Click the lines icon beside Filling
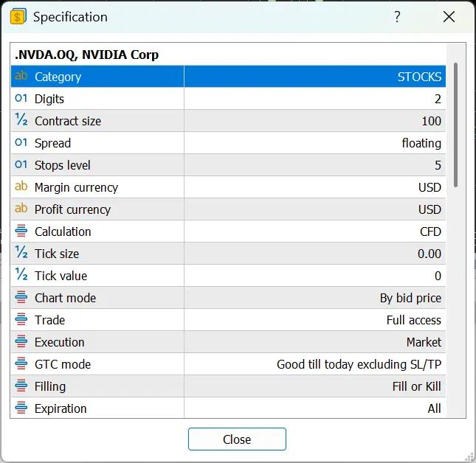Viewport: 476px width, 463px height. [x=21, y=386]
